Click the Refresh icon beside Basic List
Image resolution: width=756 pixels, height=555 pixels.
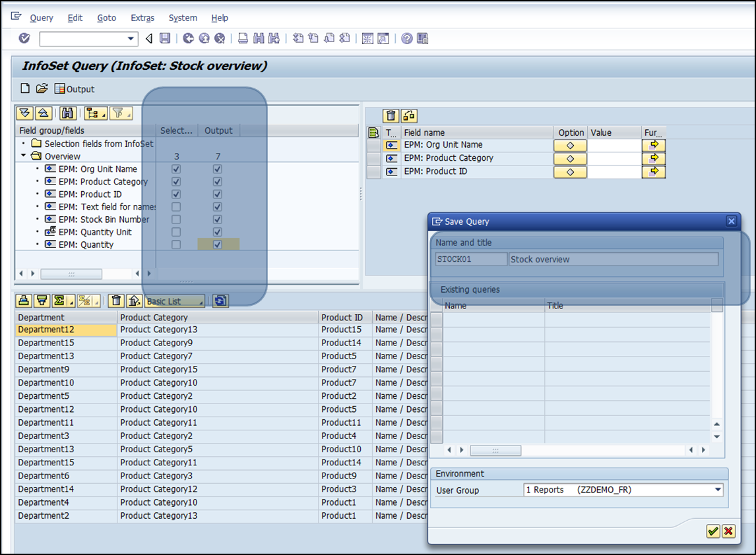220,301
